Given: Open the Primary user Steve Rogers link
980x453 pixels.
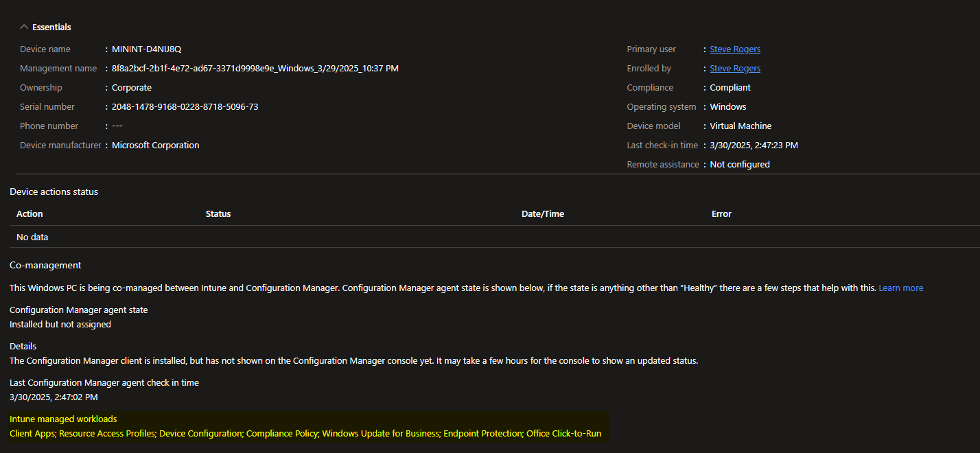Looking at the screenshot, I should pyautogui.click(x=734, y=49).
